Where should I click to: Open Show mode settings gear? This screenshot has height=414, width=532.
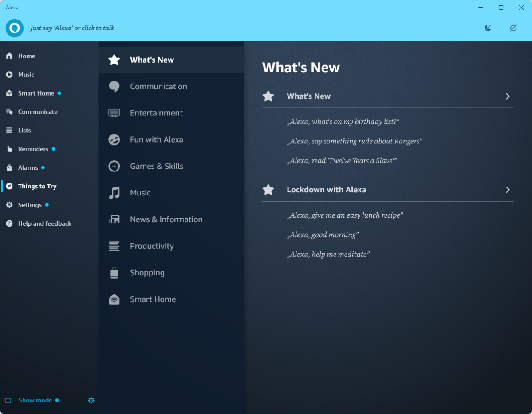point(91,400)
